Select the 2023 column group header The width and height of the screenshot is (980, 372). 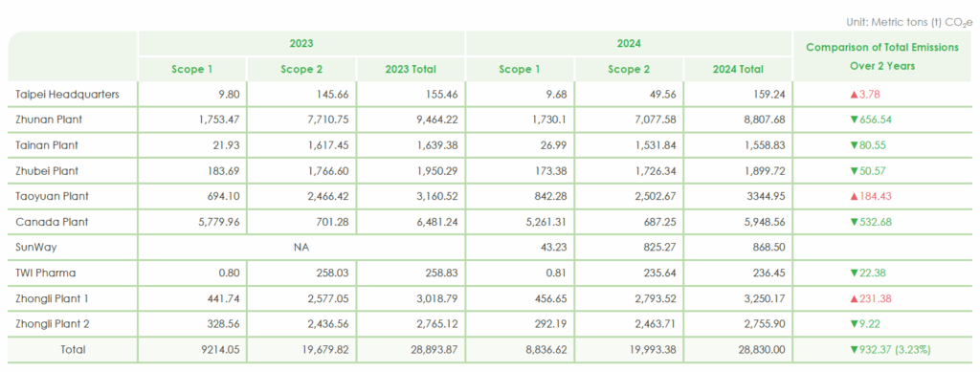point(301,44)
